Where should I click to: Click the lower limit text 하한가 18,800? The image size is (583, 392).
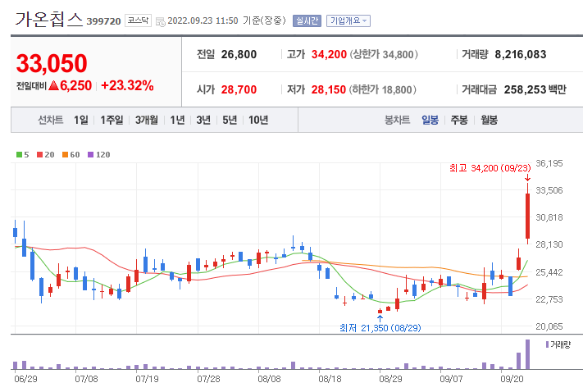[x=383, y=89]
